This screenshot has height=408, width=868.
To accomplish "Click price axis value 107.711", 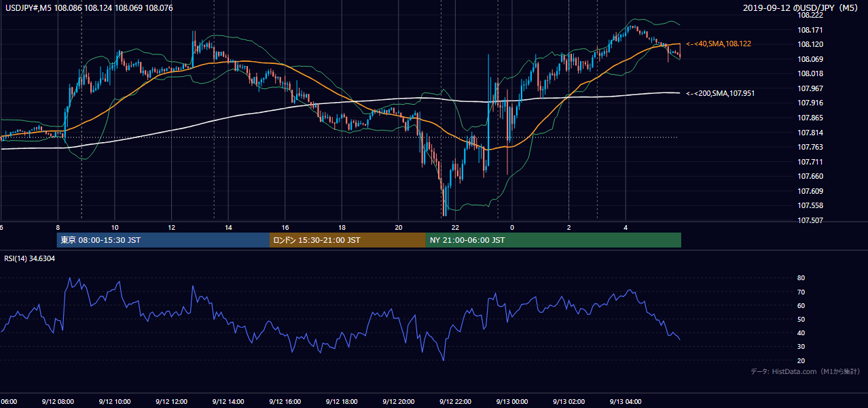I will [810, 162].
